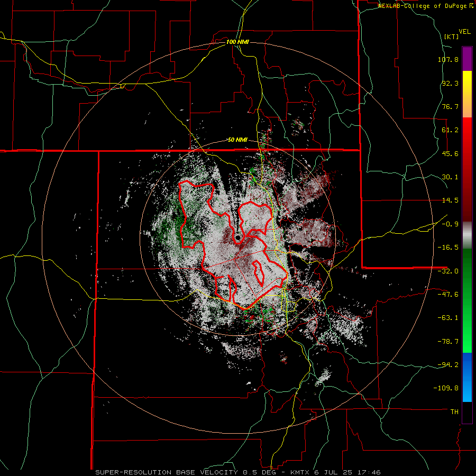Select the 30.1 velocity scale value
Viewport: 476px width, 476px height.
450,177
